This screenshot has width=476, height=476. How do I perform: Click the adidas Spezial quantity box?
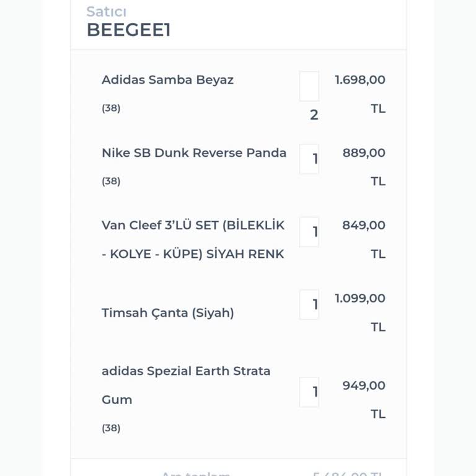[x=309, y=392]
